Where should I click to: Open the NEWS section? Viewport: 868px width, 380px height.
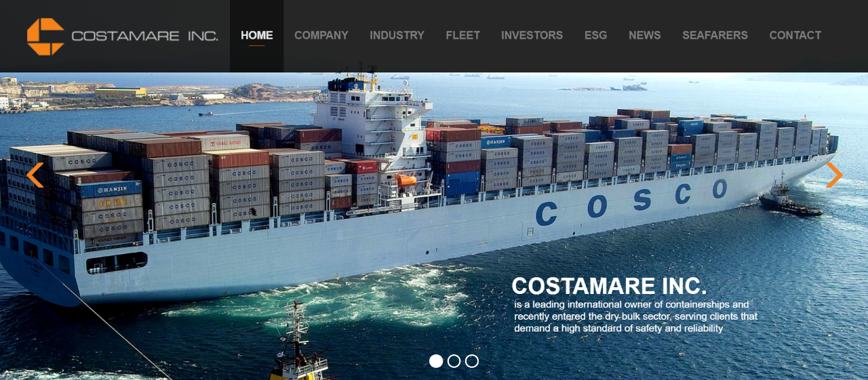pos(645,36)
